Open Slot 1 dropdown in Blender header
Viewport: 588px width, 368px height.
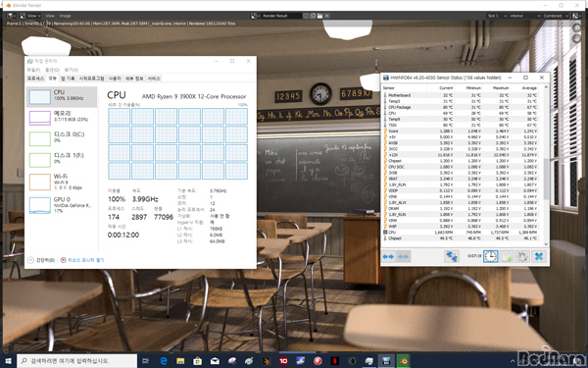(497, 16)
